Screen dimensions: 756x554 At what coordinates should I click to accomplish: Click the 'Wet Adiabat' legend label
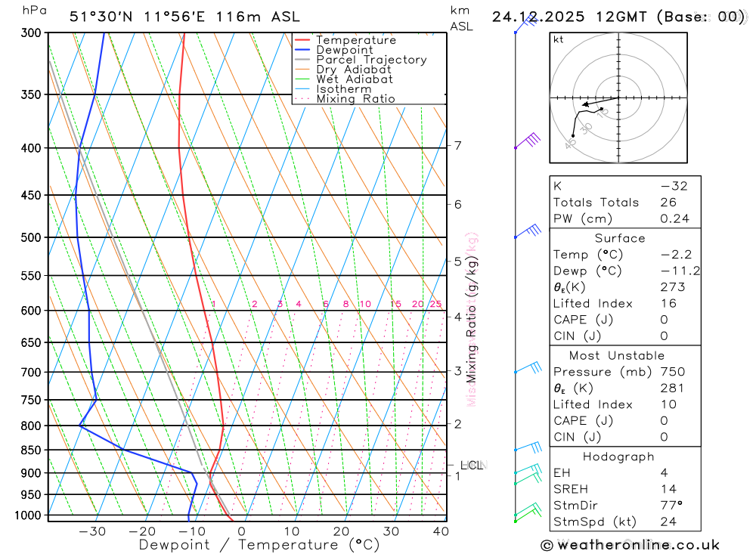355,79
